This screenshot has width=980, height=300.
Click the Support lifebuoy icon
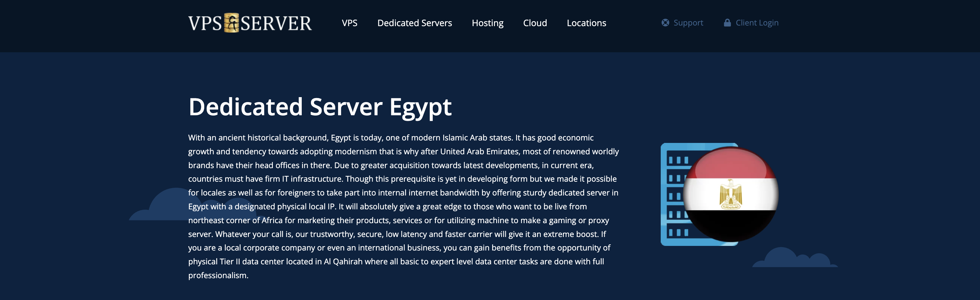(x=665, y=22)
